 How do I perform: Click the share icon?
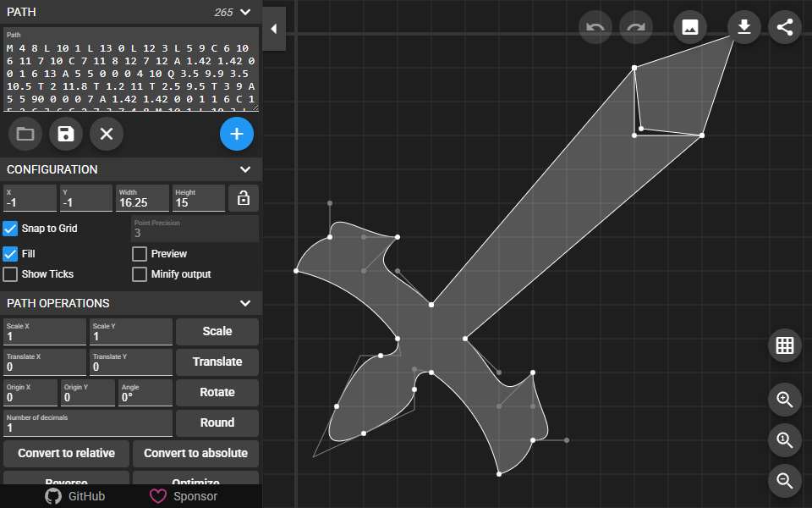coord(785,27)
